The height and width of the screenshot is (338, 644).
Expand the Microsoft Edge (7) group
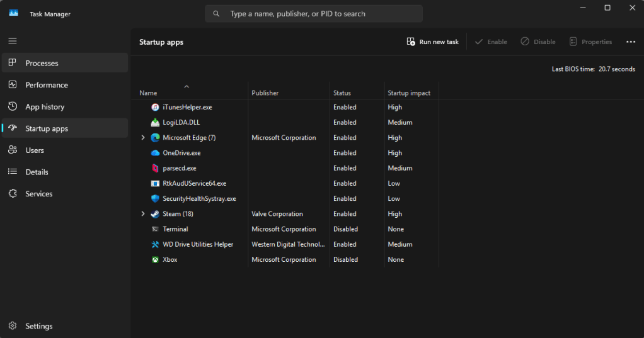click(x=143, y=137)
